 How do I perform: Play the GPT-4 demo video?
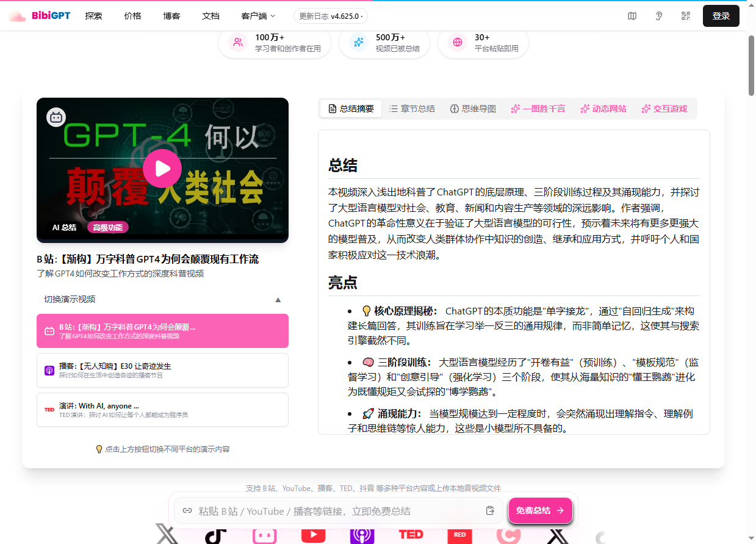pyautogui.click(x=162, y=168)
